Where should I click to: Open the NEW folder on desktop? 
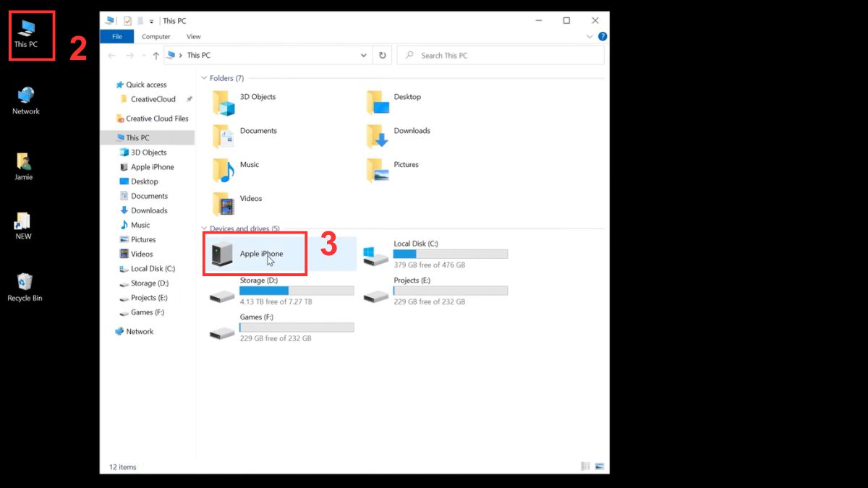(23, 226)
